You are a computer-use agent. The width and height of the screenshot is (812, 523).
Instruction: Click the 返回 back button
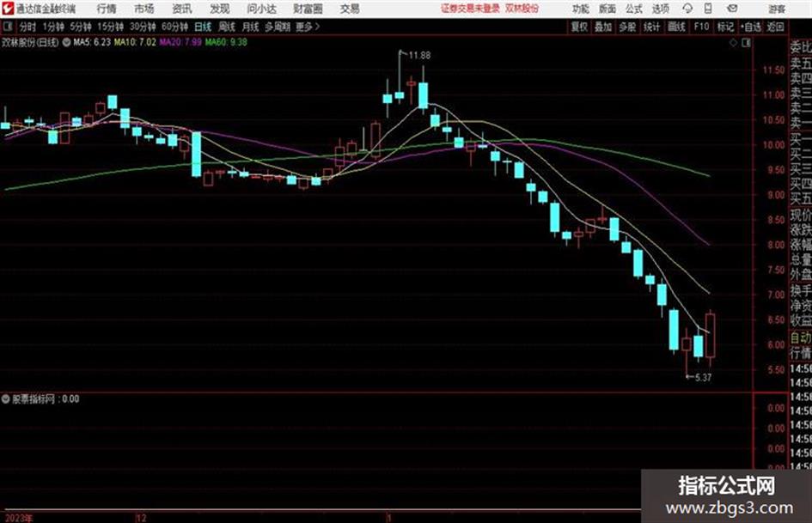(775, 27)
